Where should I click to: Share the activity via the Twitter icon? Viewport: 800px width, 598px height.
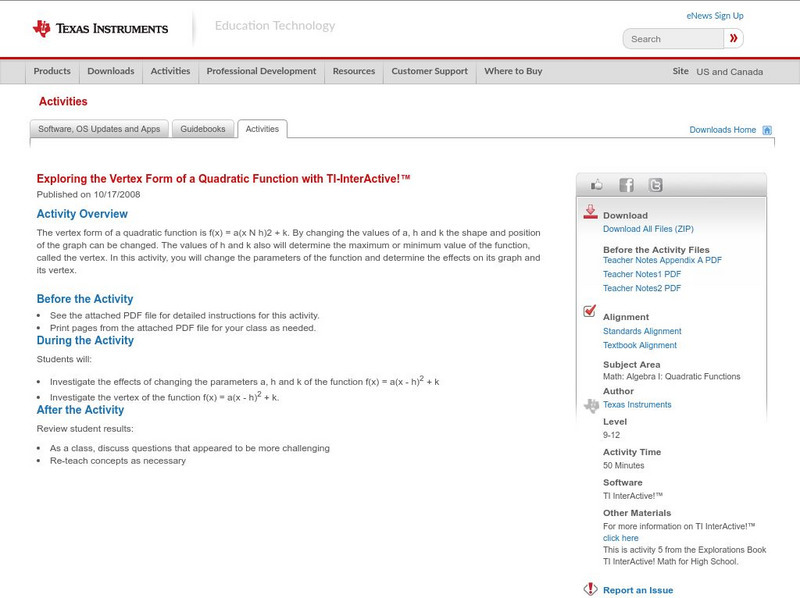pos(655,185)
